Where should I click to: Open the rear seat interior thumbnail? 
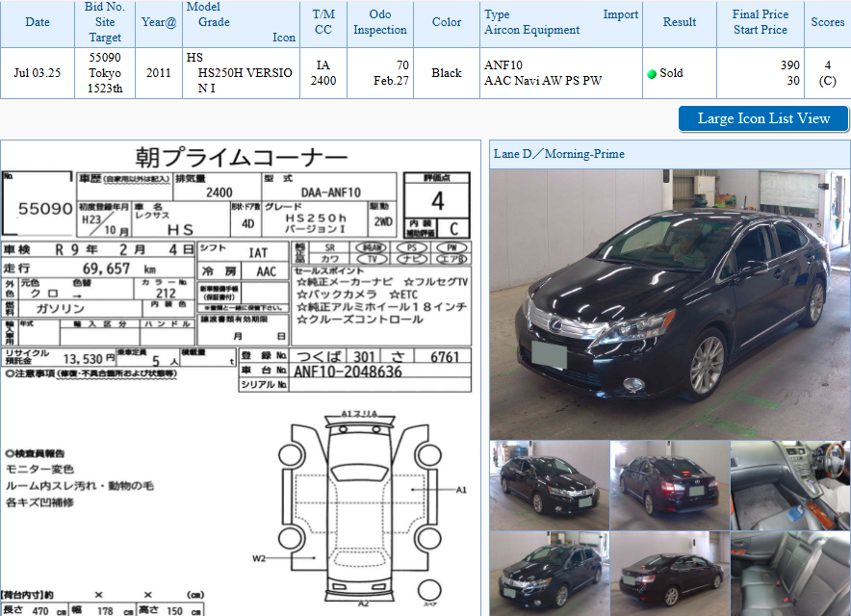[790, 574]
